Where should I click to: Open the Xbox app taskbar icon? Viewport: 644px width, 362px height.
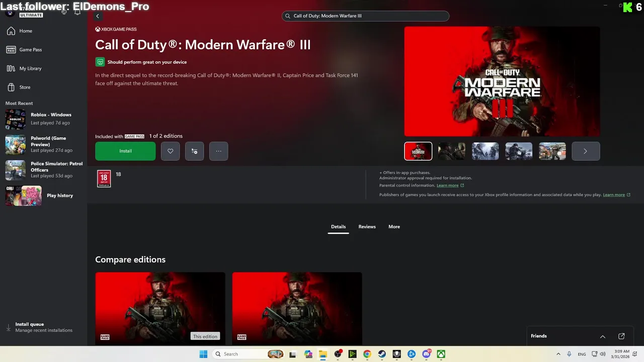point(441,354)
